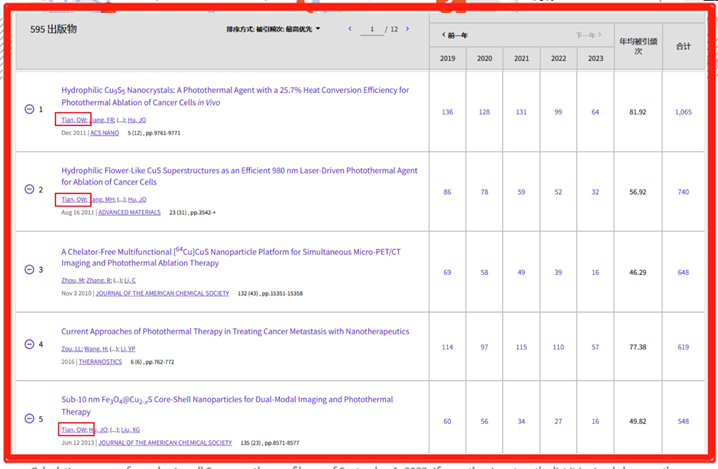Click the minus circle next to record 4

[30, 345]
